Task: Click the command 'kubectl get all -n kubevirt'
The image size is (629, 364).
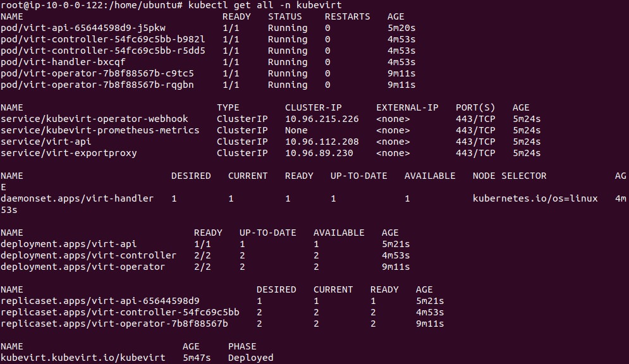Action: (x=265, y=5)
